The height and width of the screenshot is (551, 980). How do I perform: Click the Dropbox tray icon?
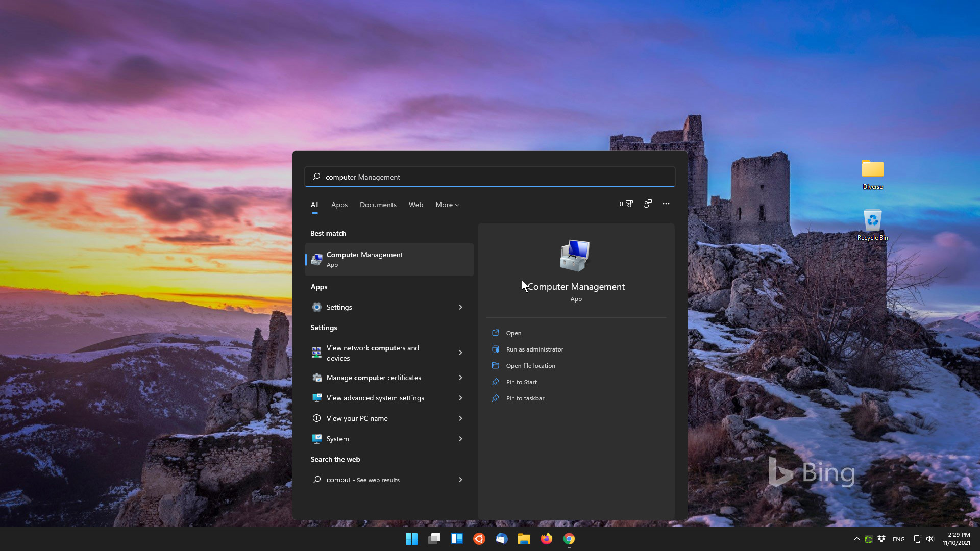pos(881,539)
